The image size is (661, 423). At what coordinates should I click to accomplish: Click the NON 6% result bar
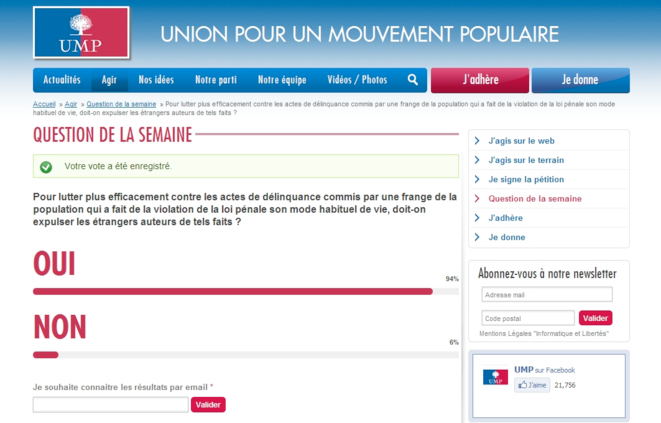(x=246, y=355)
